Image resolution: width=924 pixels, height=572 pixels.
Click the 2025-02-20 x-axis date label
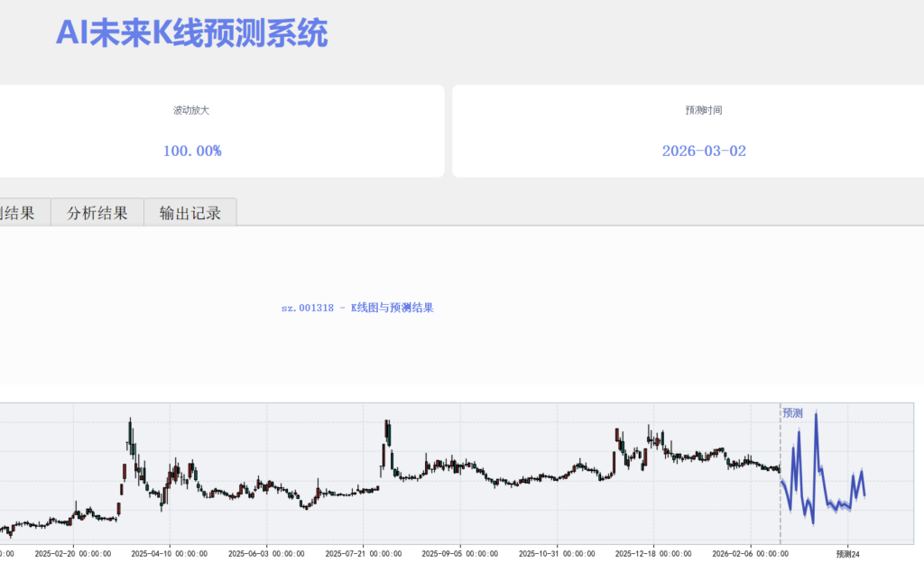tap(73, 554)
